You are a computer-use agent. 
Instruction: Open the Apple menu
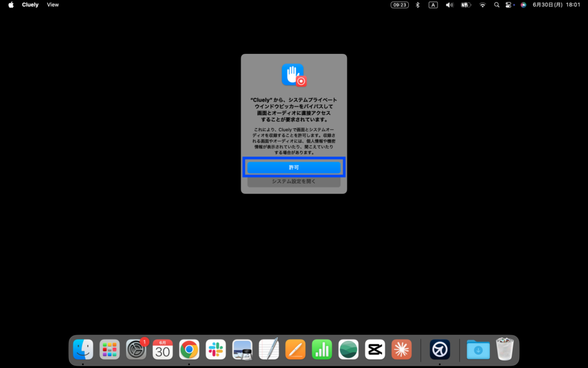[x=11, y=5]
